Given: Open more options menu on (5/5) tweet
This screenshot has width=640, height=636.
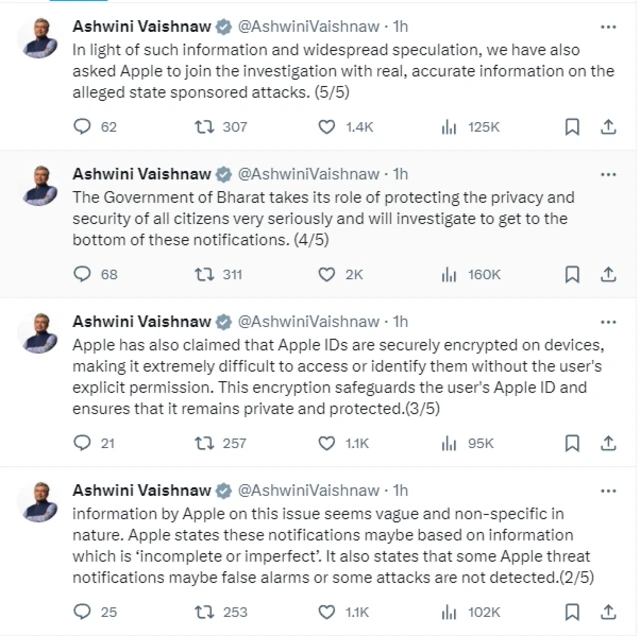Looking at the screenshot, I should [607, 26].
